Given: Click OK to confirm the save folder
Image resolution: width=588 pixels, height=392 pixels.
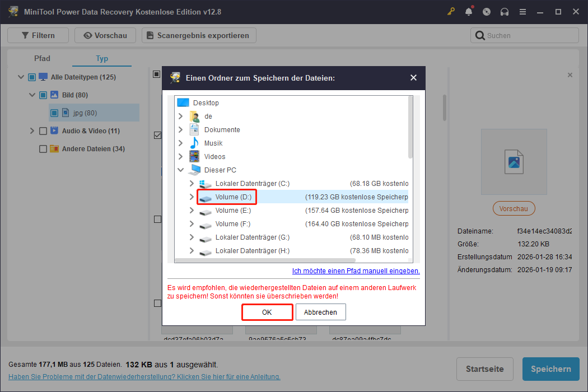Looking at the screenshot, I should (x=267, y=312).
